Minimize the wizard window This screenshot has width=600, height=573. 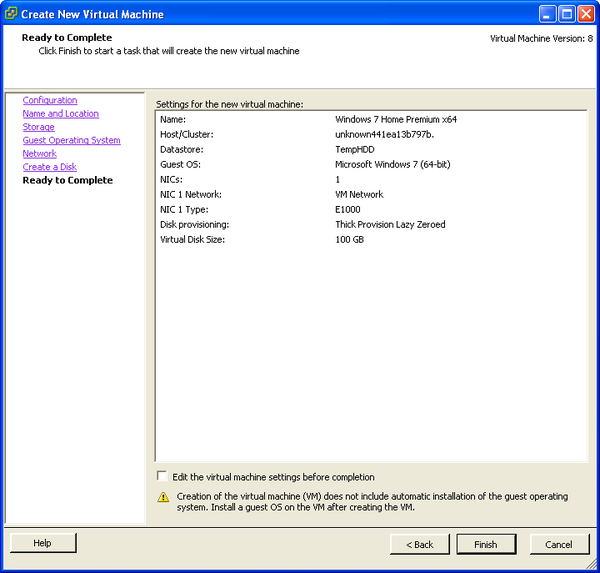547,14
